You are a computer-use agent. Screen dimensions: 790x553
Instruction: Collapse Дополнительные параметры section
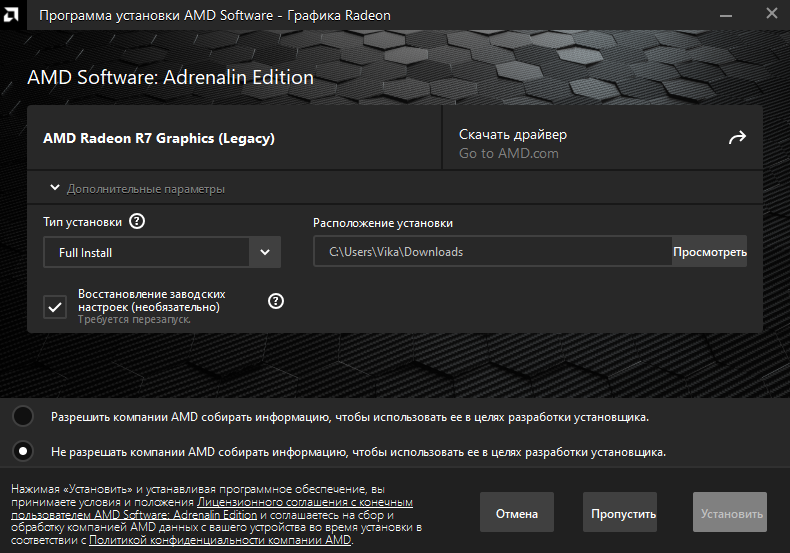click(x=137, y=188)
